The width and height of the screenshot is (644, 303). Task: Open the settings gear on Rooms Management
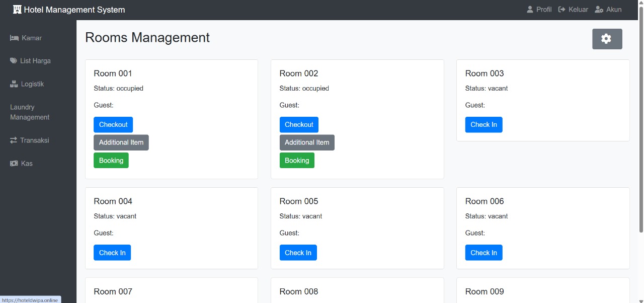pyautogui.click(x=607, y=39)
